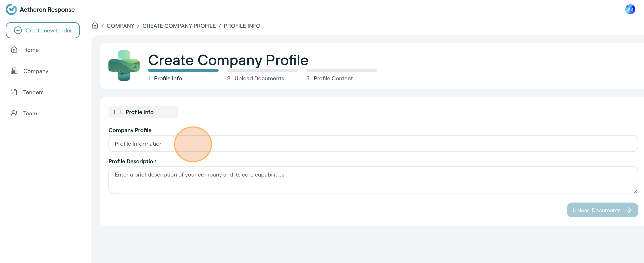Click the Upload Documents button
Screen dimensions: 644x263
602,210
